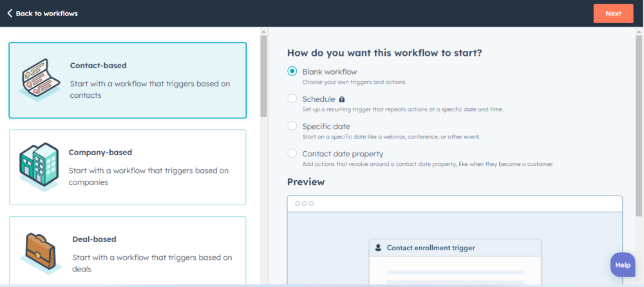Go back via Back to workflows link
The image size is (644, 287).
pyautogui.click(x=46, y=14)
